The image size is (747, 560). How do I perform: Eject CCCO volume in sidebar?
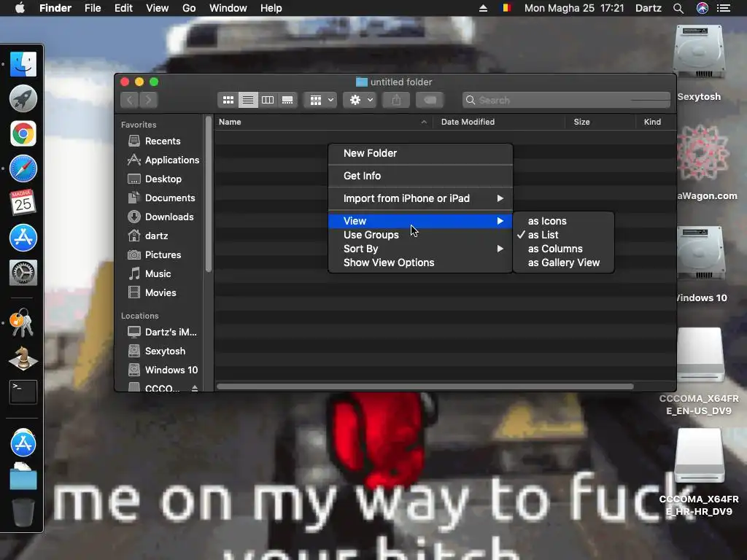[194, 388]
